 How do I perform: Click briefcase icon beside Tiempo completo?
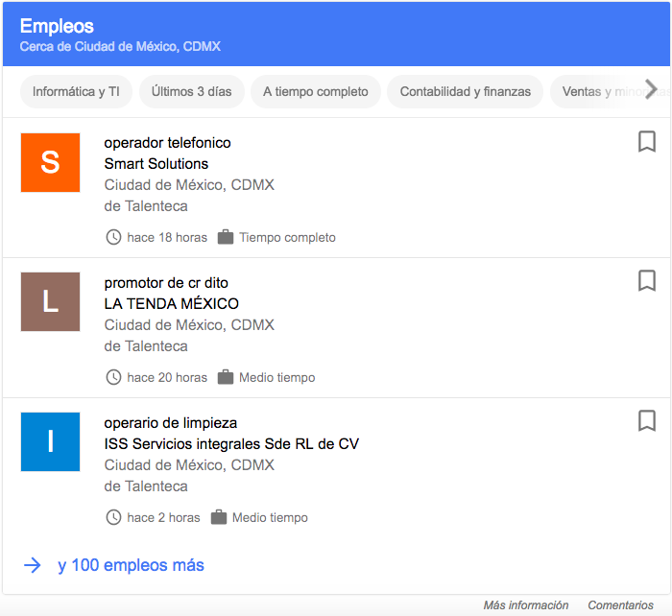pyautogui.click(x=226, y=236)
